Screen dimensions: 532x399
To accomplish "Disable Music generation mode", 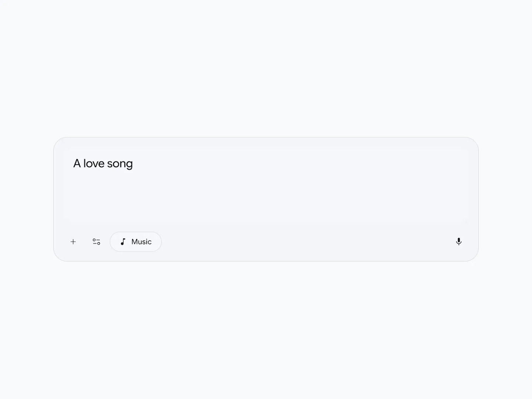I will click(x=136, y=242).
